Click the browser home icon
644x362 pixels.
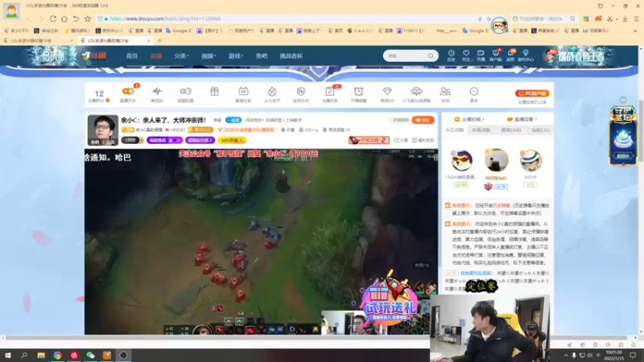coord(64,19)
